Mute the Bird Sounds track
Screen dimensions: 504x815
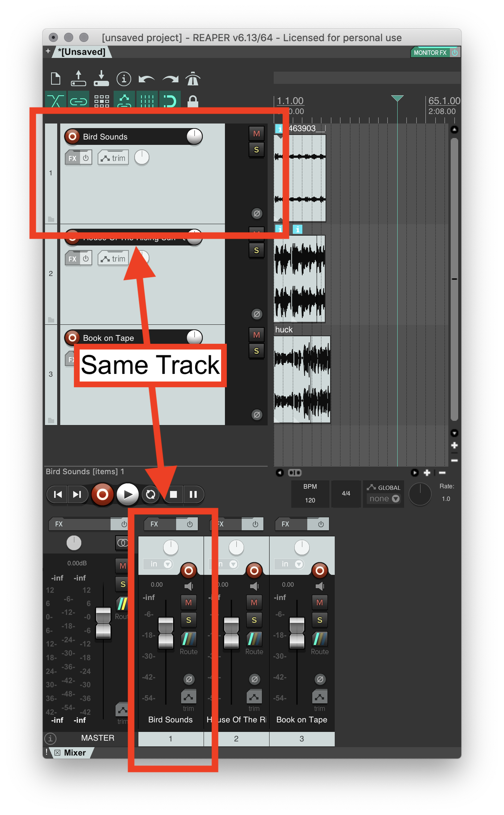coord(257,134)
